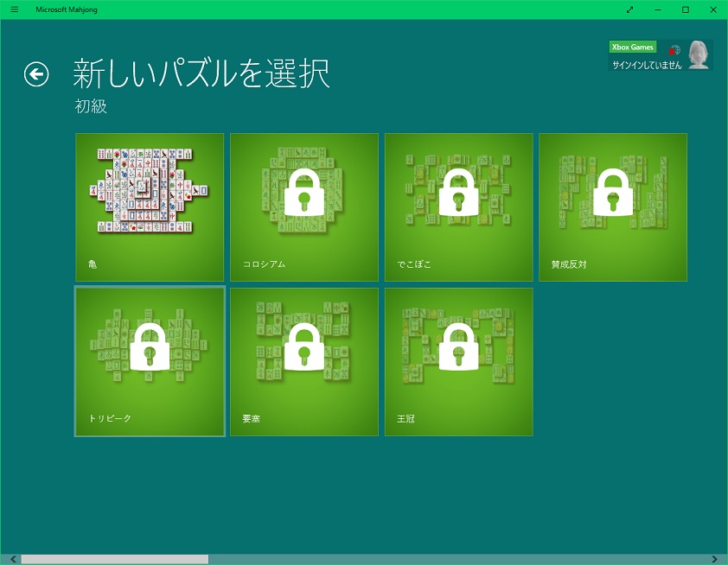The height and width of the screenshot is (565, 728).
Task: Click the scrollbar left arrow
Action: [13, 559]
